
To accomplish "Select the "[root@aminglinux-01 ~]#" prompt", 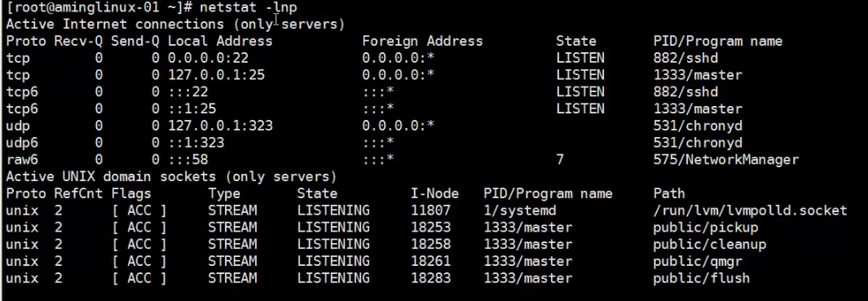I will 99,8.
